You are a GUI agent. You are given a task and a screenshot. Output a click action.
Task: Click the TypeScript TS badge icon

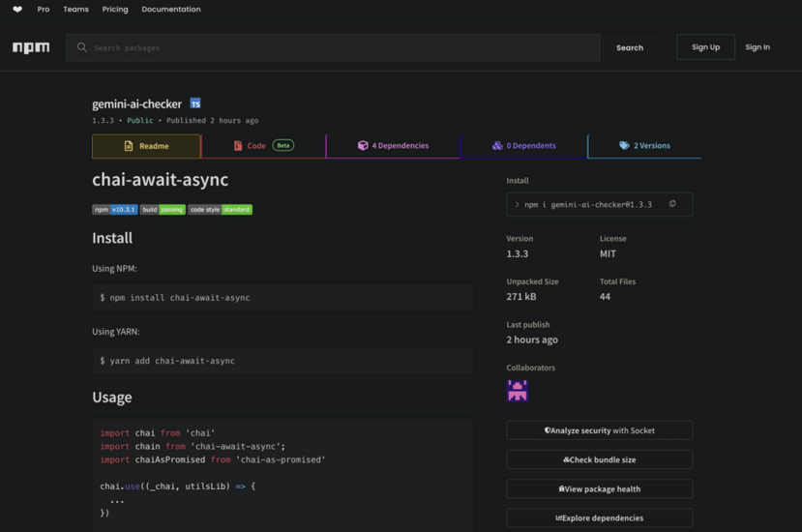pyautogui.click(x=195, y=103)
